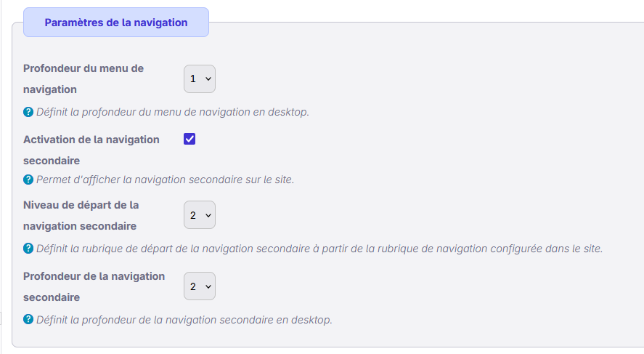Click help icon beside secondary navigation activation hint
Image resolution: width=644 pixels, height=354 pixels.
click(28, 180)
